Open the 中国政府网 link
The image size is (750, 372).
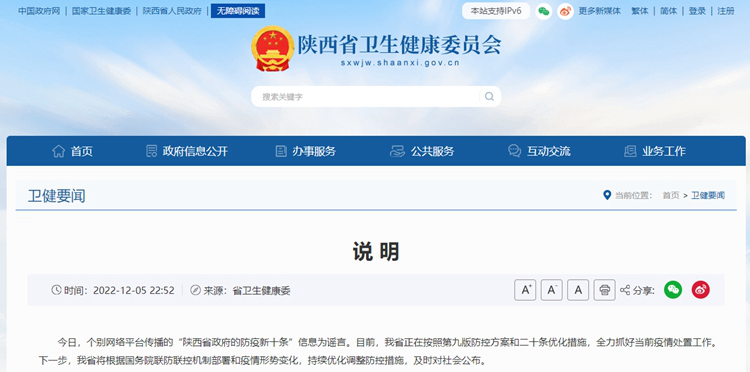[39, 11]
